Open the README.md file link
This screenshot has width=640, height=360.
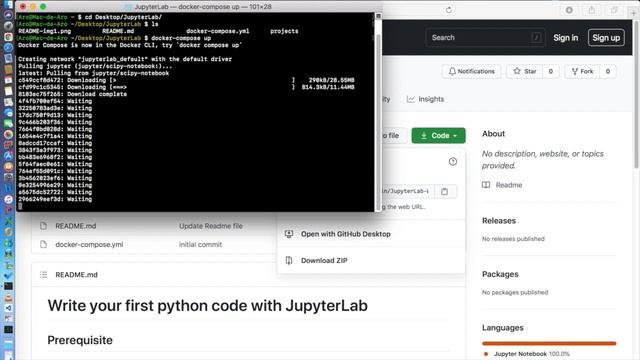point(76,226)
